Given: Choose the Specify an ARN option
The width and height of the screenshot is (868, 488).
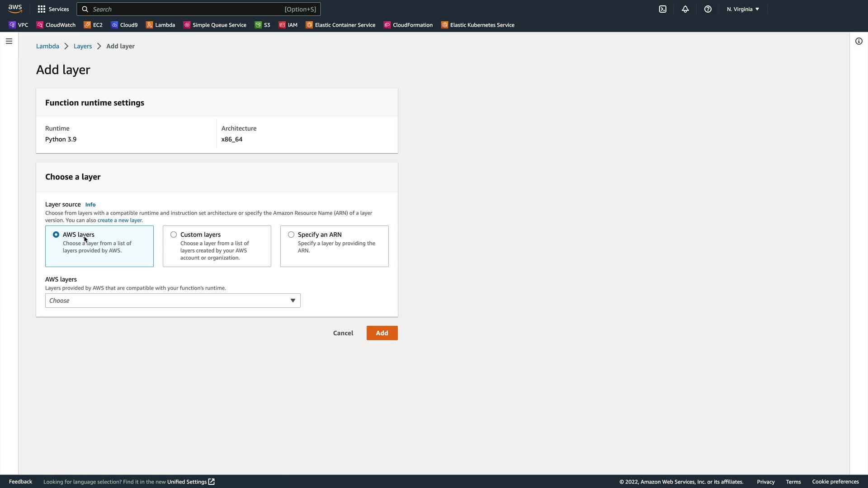Looking at the screenshot, I should pyautogui.click(x=291, y=235).
